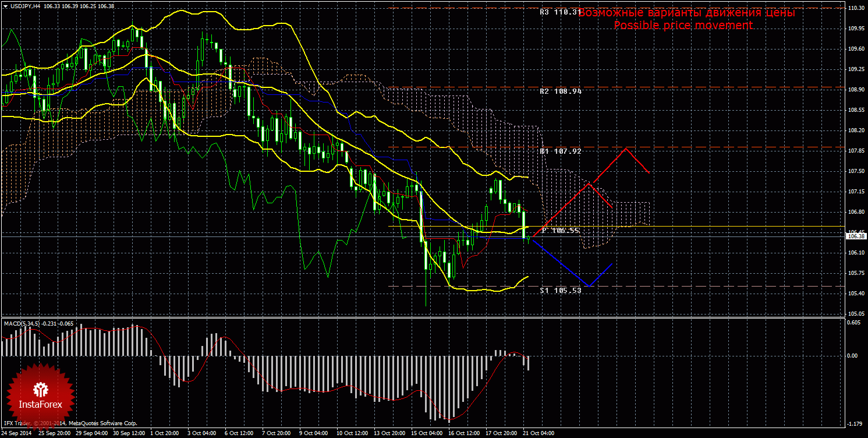
Task: Click the 0.605 MACD scale value
Action: (855, 323)
